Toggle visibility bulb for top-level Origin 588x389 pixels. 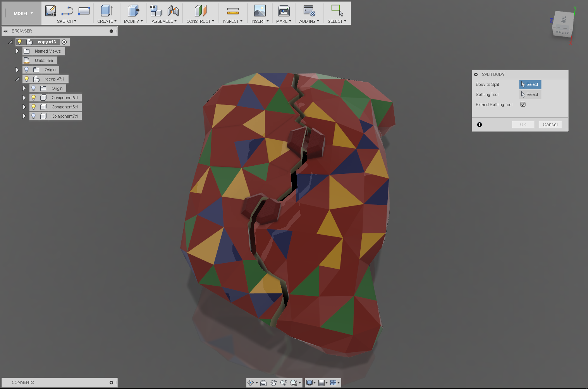26,70
